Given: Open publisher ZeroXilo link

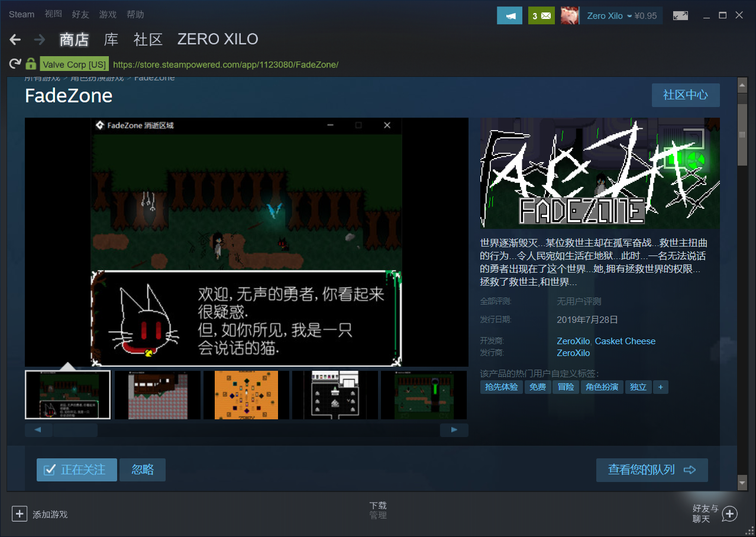Looking at the screenshot, I should pyautogui.click(x=573, y=353).
